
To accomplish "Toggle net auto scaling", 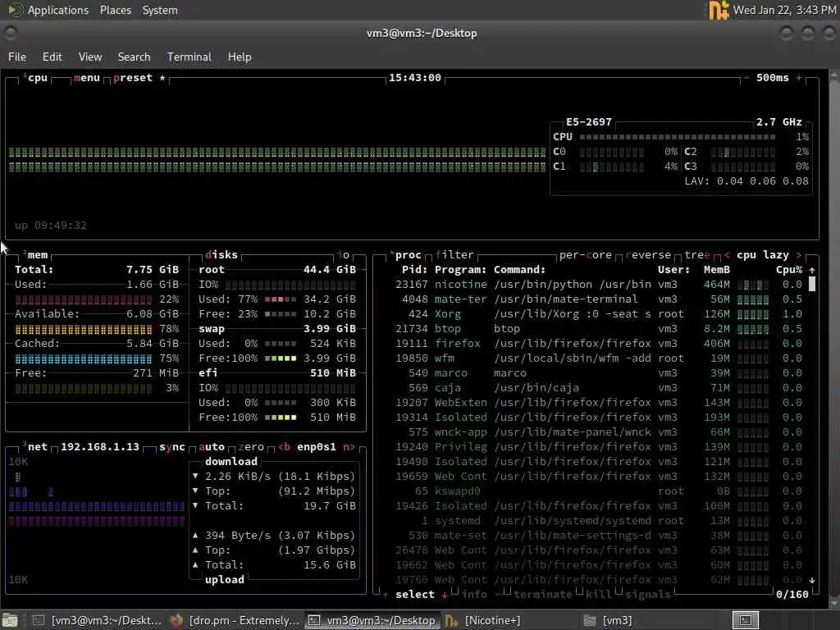I will point(212,447).
